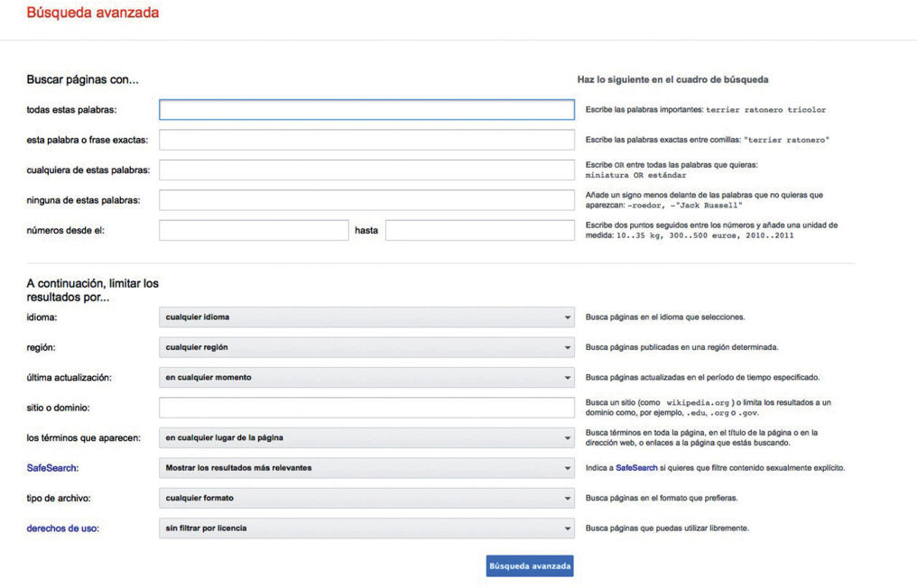Image resolution: width=917 pixels, height=588 pixels.
Task: Follow the 'derechos de uso' link
Action: pos(62,528)
